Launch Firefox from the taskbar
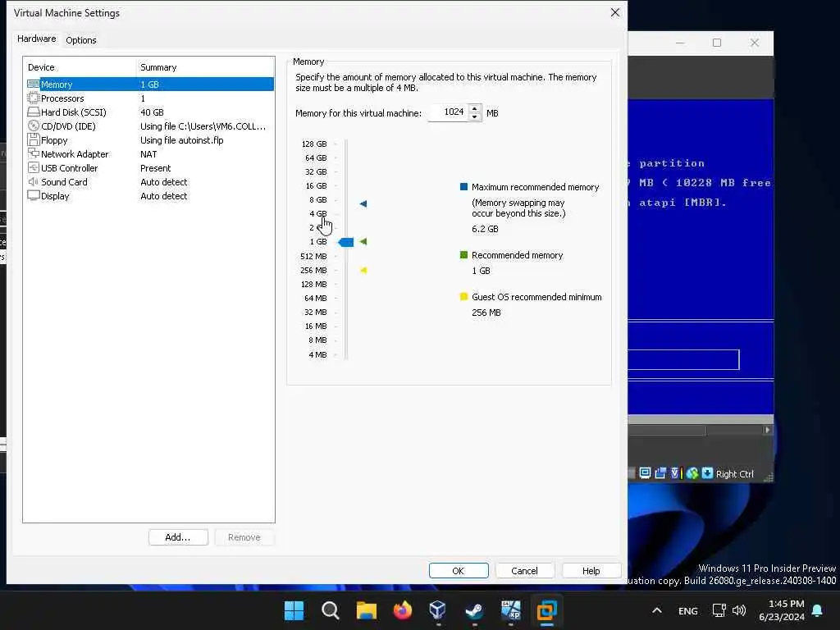Screen dimensions: 840x630 [x=402, y=610]
